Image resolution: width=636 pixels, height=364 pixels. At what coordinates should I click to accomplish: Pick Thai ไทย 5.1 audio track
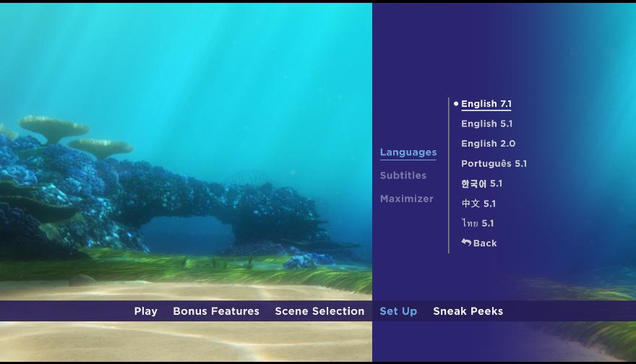coord(478,223)
